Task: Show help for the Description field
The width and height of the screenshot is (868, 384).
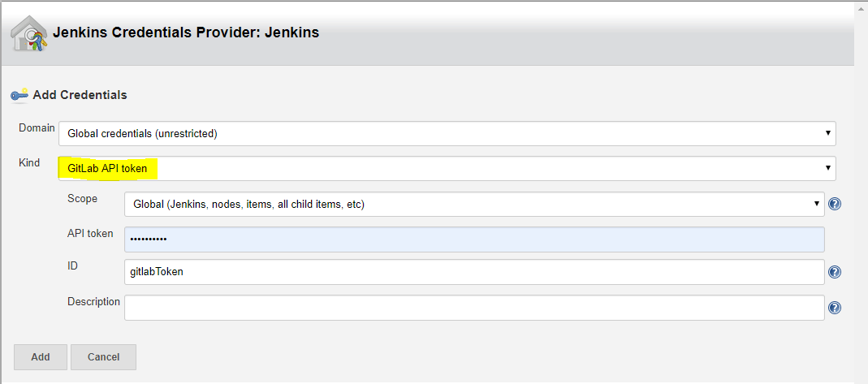Action: coord(835,308)
